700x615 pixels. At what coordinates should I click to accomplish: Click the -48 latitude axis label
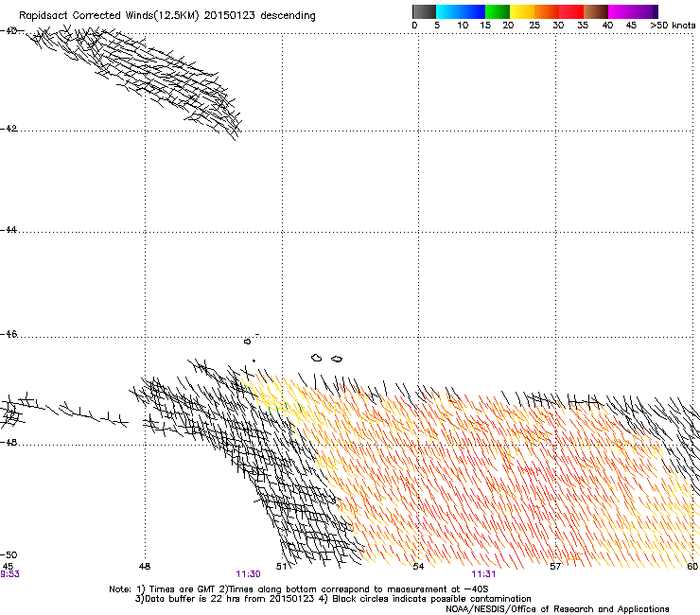tap(9, 442)
